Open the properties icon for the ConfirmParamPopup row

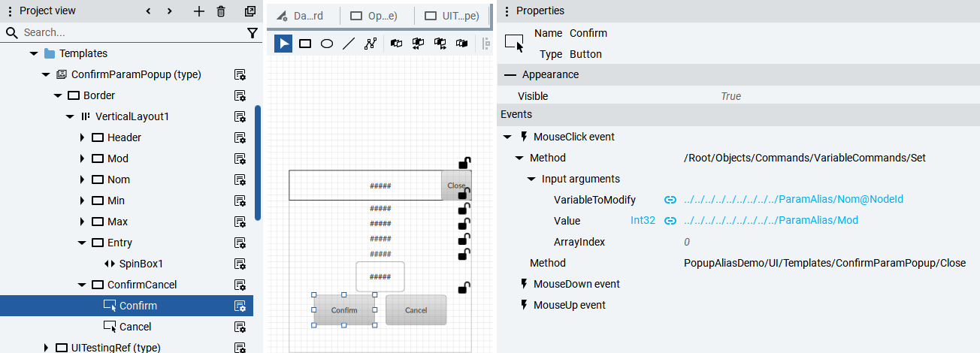(240, 74)
